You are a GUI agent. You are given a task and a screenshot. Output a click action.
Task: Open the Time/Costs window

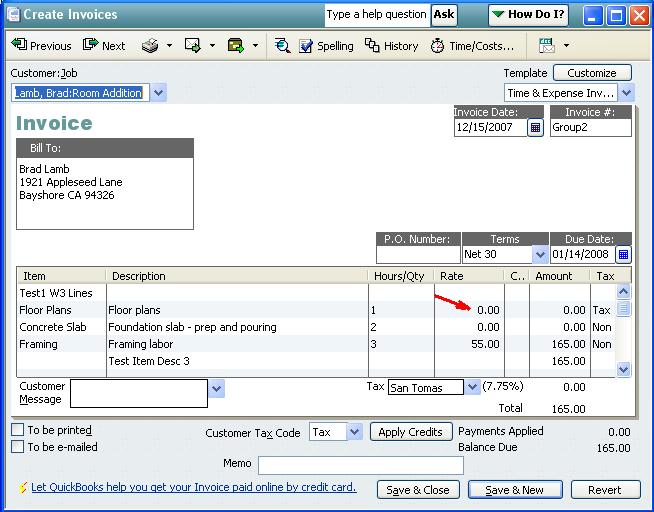pyautogui.click(x=472, y=46)
